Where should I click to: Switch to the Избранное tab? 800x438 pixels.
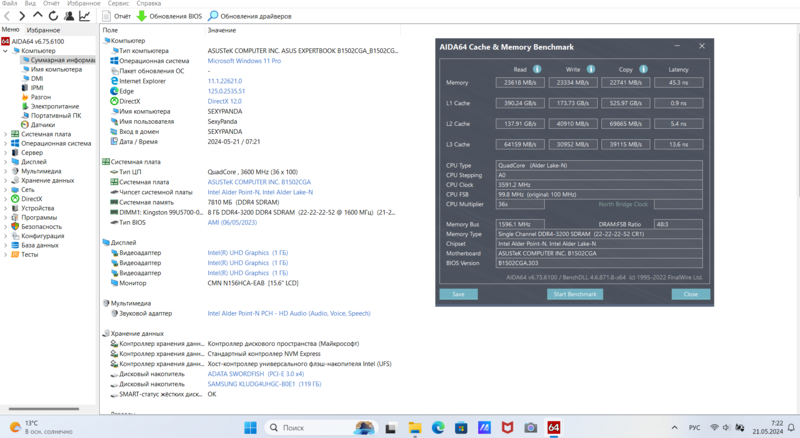[x=43, y=30]
